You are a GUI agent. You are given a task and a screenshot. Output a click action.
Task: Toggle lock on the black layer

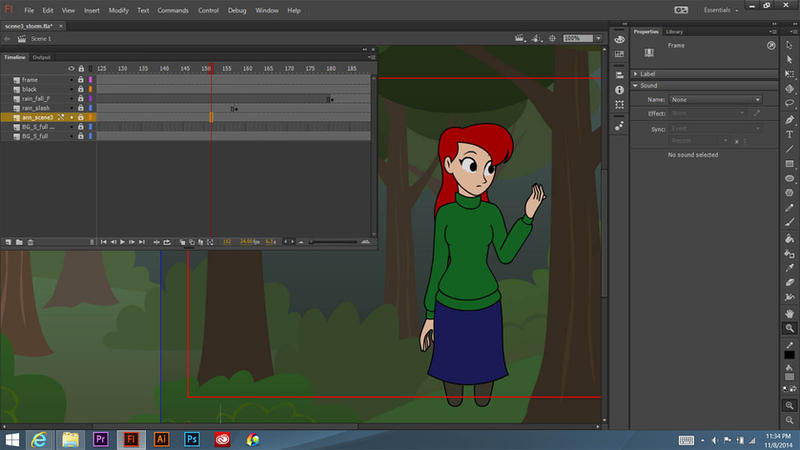pyautogui.click(x=81, y=89)
